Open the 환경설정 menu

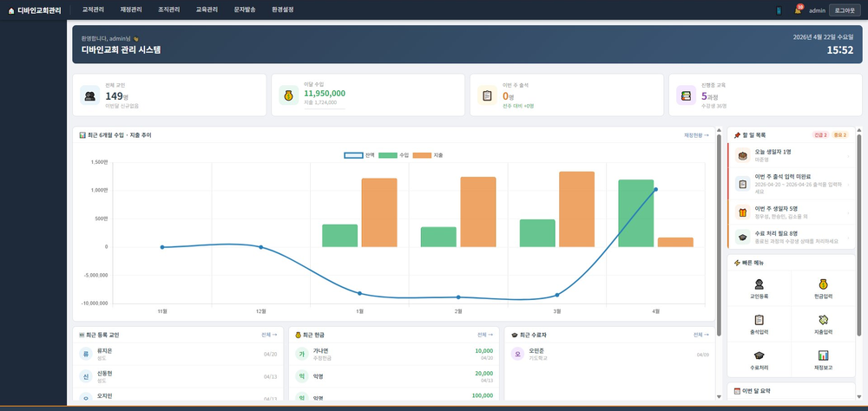click(x=283, y=10)
